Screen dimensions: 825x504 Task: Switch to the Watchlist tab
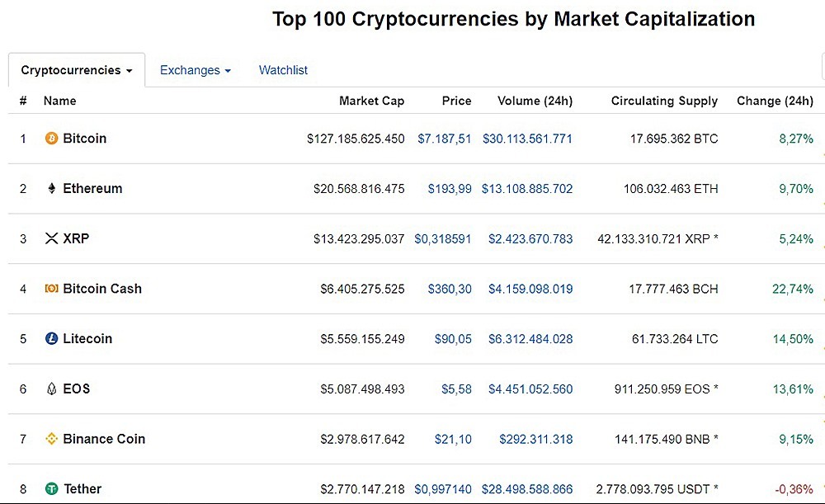coord(283,71)
